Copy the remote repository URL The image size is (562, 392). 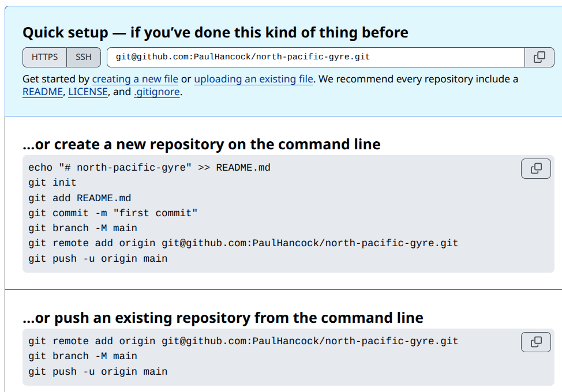point(540,57)
